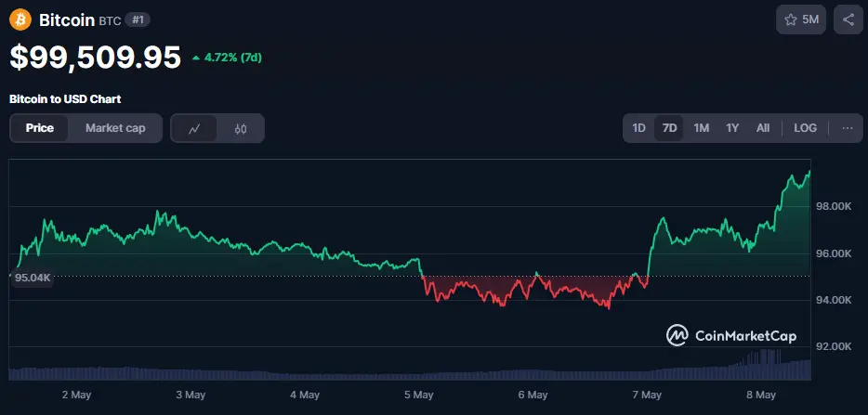Switch to candlestick chart view
Viewport: 868px width, 415px height.
coord(241,128)
